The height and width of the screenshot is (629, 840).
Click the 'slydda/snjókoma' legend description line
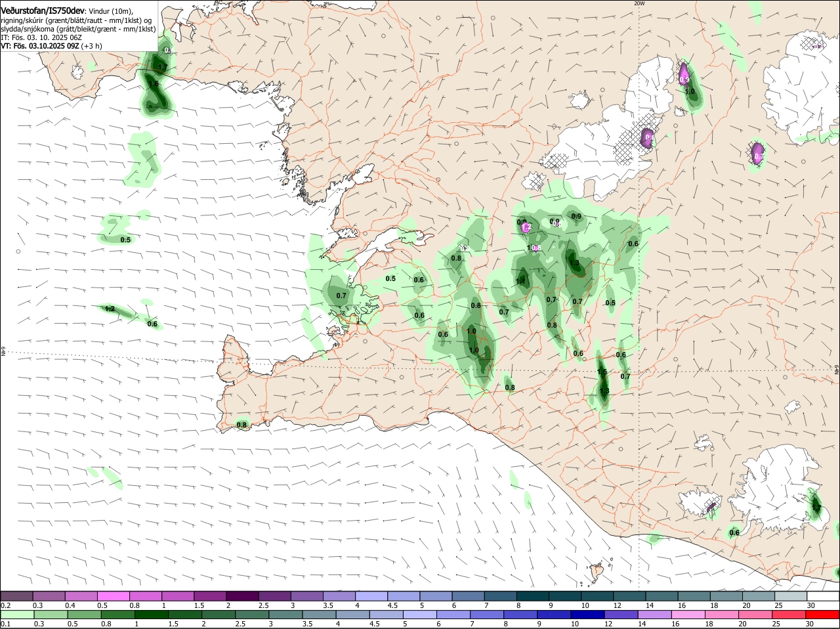pos(78,29)
